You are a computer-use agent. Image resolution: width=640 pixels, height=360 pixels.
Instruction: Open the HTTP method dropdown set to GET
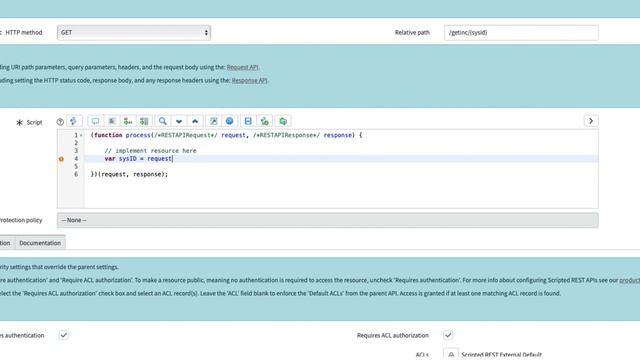(134, 33)
